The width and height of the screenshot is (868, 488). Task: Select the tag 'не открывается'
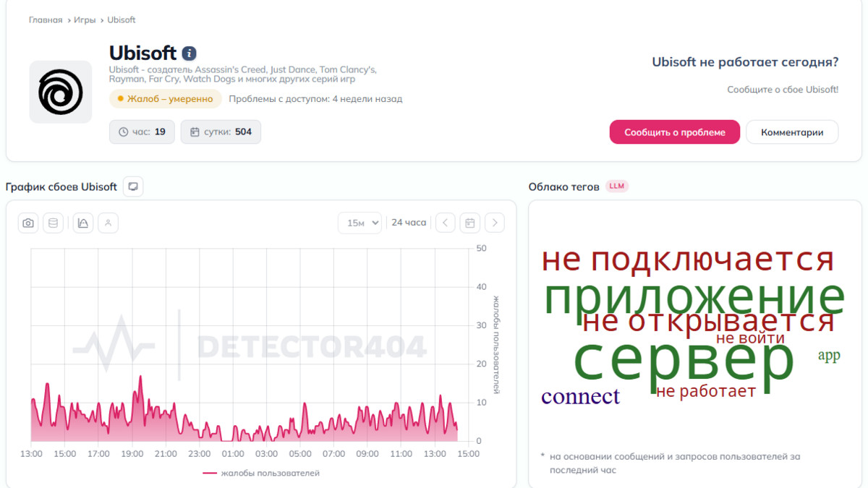[x=708, y=321]
